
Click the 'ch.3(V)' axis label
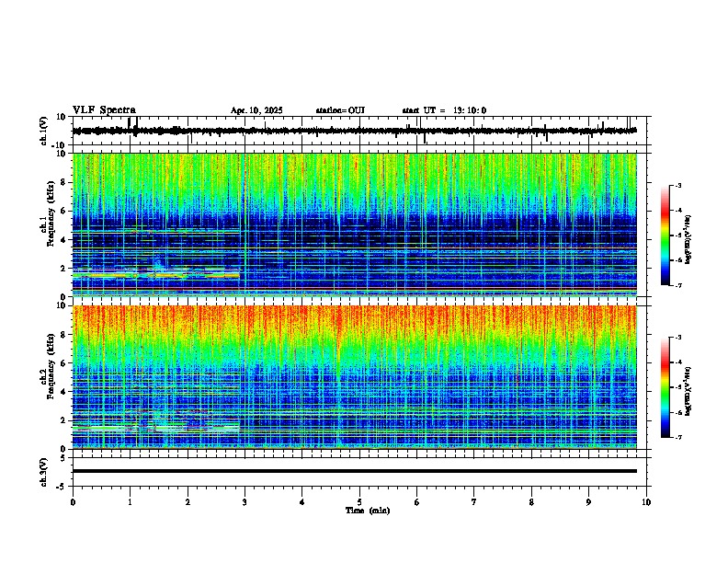tap(44, 472)
